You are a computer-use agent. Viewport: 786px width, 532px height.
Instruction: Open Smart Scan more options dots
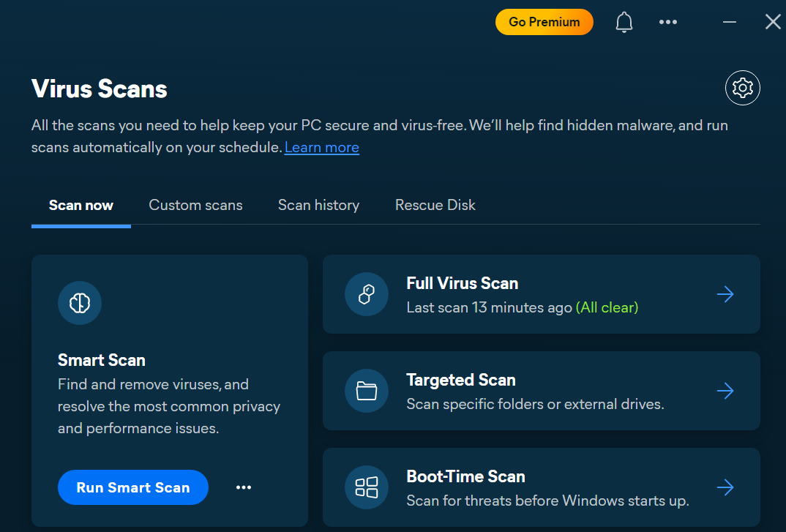click(x=244, y=487)
